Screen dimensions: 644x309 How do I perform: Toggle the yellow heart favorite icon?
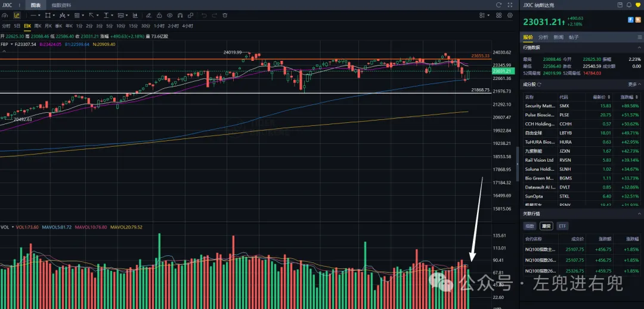point(638,5)
